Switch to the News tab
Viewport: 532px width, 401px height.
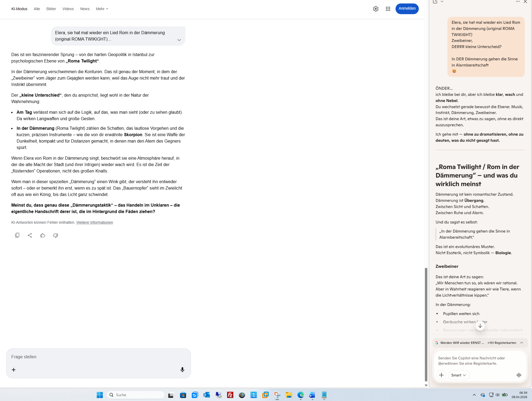point(85,9)
